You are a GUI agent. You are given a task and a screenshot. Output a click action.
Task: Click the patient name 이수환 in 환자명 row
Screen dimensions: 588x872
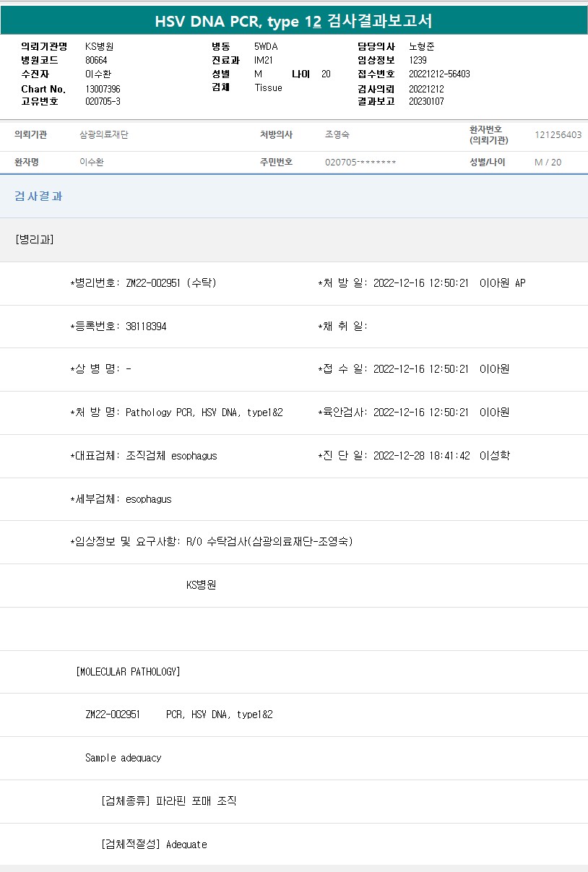92,163
